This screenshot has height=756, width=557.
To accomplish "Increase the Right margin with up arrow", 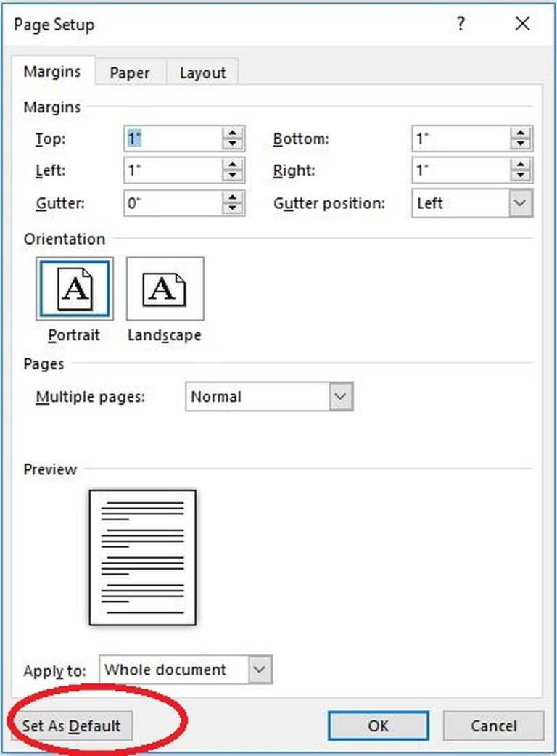I will 521,165.
